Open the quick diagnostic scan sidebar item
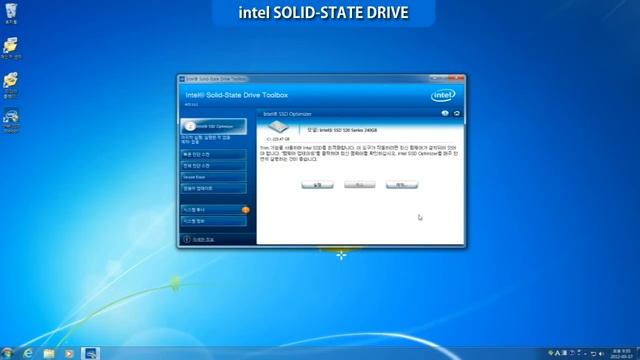The image size is (640, 360). pos(213,154)
